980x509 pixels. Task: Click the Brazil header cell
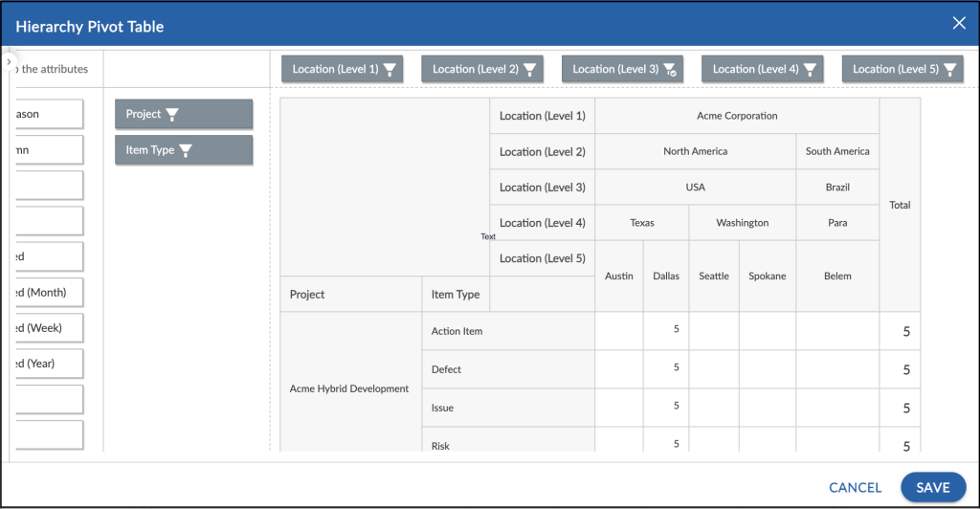point(837,187)
